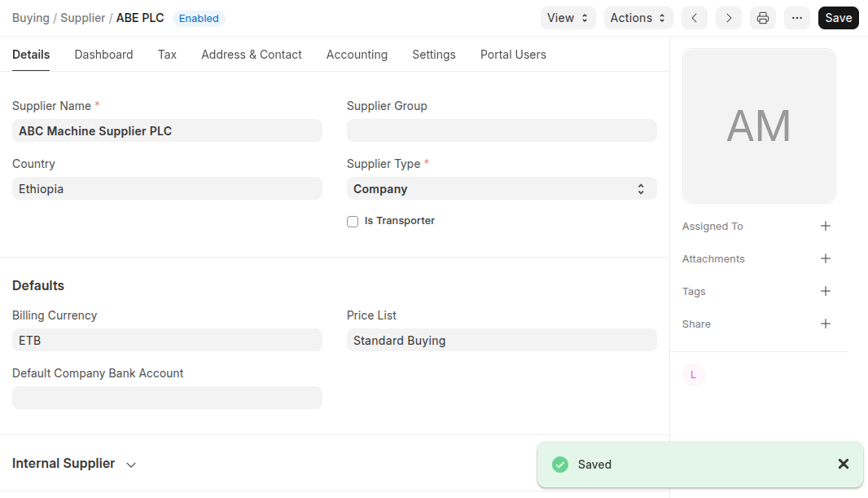Share document using Share plus icon
868x498 pixels.
point(826,324)
